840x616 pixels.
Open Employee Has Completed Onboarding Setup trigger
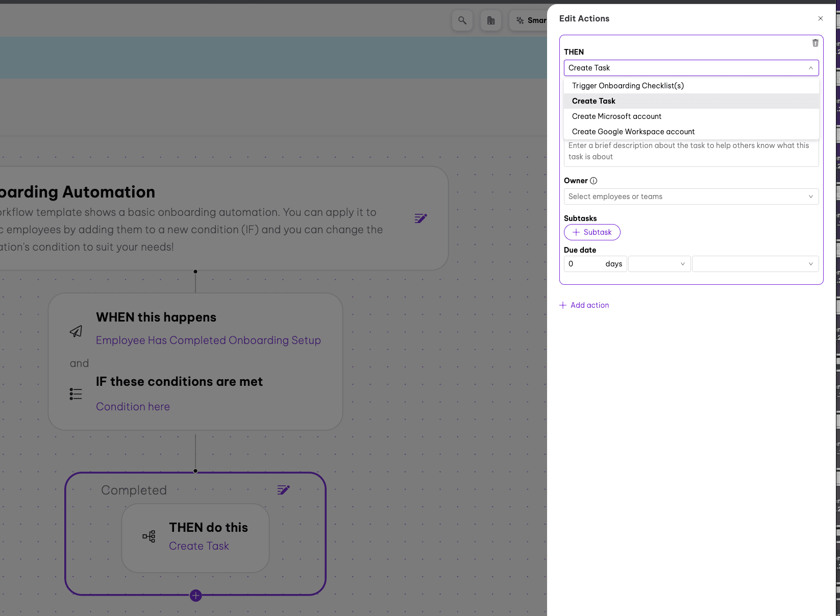tap(208, 340)
